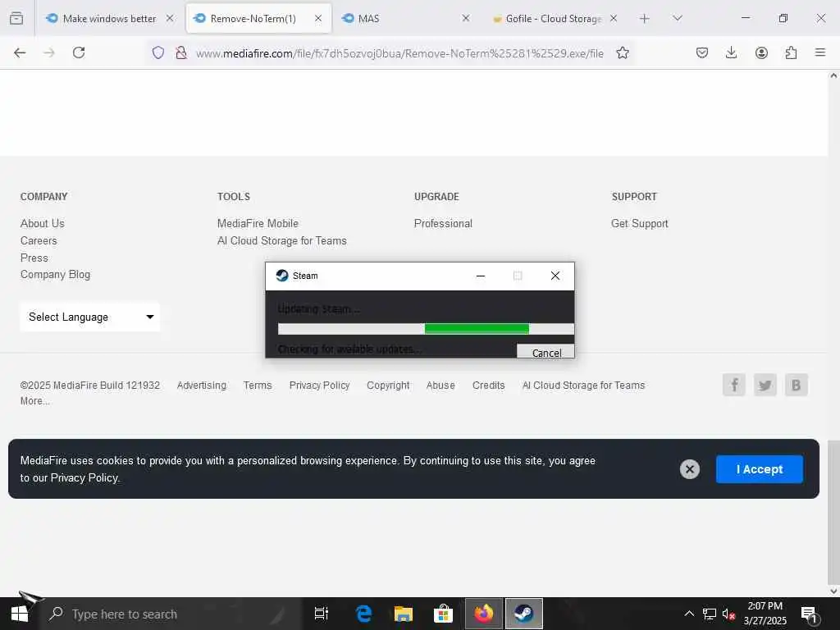Bookmark this page with star icon
This screenshot has width=840, height=630.
[x=623, y=52]
